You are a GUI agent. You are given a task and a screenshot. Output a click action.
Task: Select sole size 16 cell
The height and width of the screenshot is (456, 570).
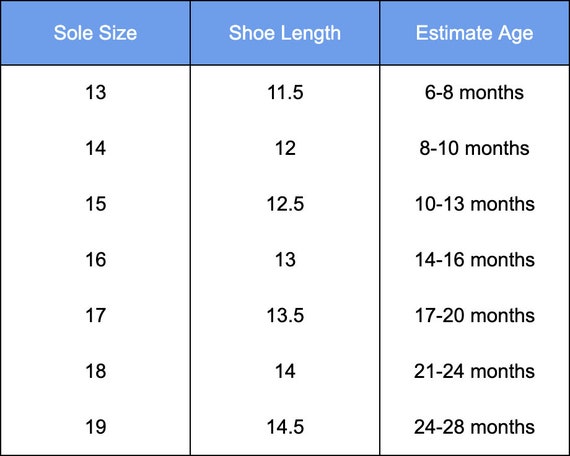(x=96, y=260)
